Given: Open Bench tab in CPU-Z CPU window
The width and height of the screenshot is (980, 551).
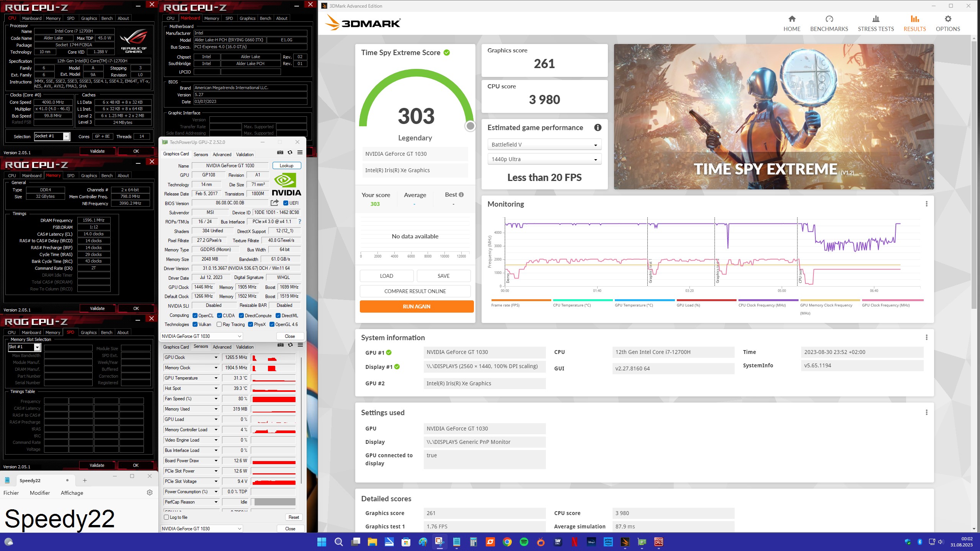Looking at the screenshot, I should coord(107,18).
